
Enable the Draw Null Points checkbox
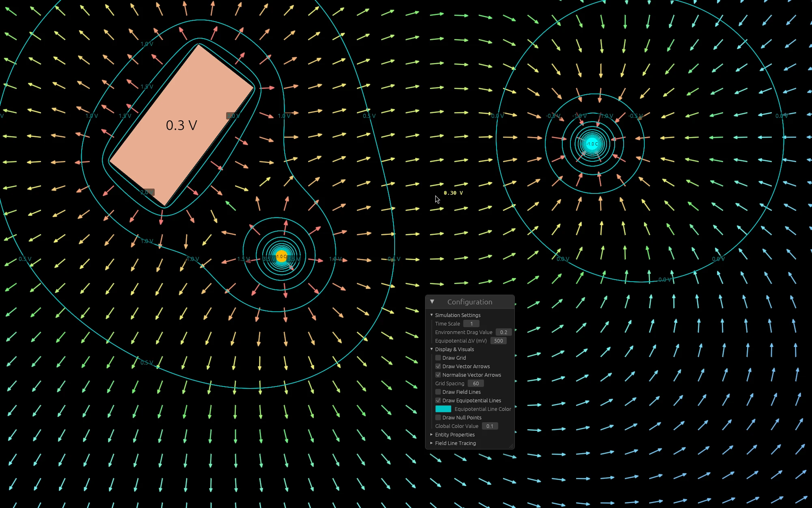coord(438,417)
